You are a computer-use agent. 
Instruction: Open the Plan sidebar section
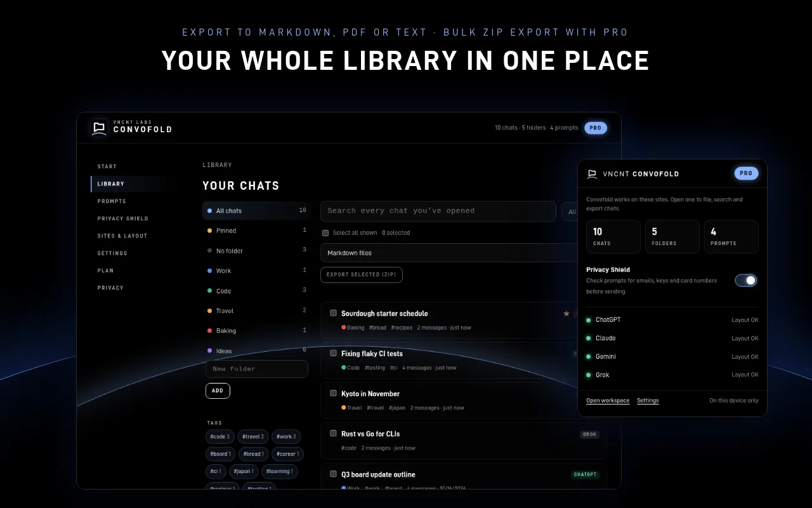[x=105, y=271]
